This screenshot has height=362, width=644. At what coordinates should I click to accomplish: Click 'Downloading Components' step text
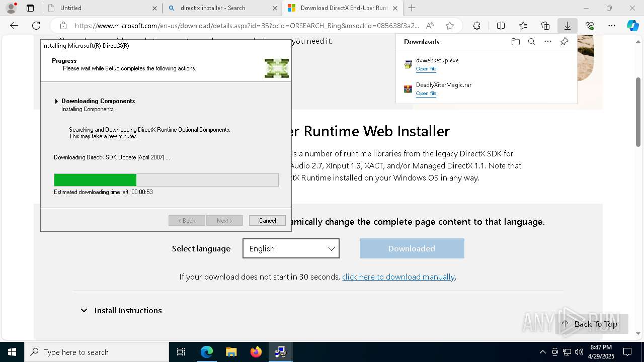(x=98, y=101)
